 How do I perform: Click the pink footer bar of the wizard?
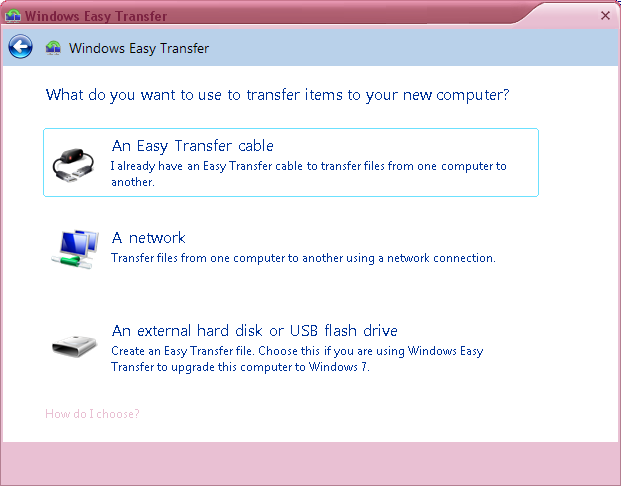pos(310,463)
